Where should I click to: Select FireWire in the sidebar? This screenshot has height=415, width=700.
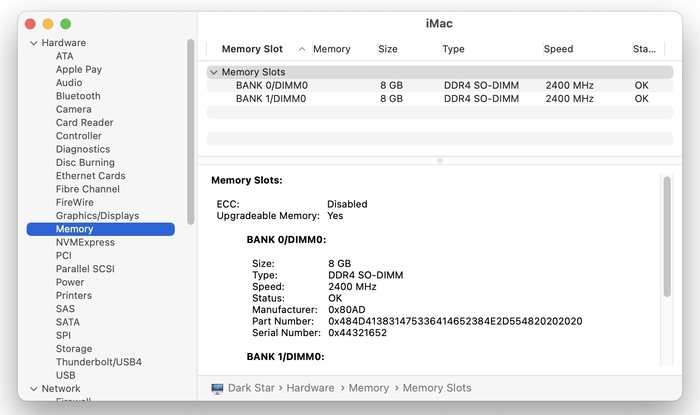point(75,203)
